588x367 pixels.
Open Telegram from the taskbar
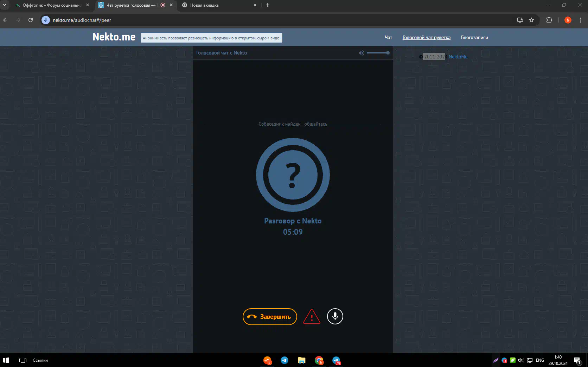(285, 360)
